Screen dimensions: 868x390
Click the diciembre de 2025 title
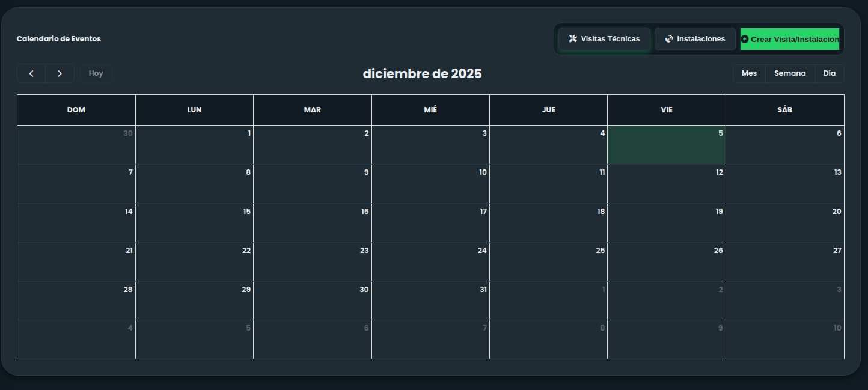[x=421, y=73]
